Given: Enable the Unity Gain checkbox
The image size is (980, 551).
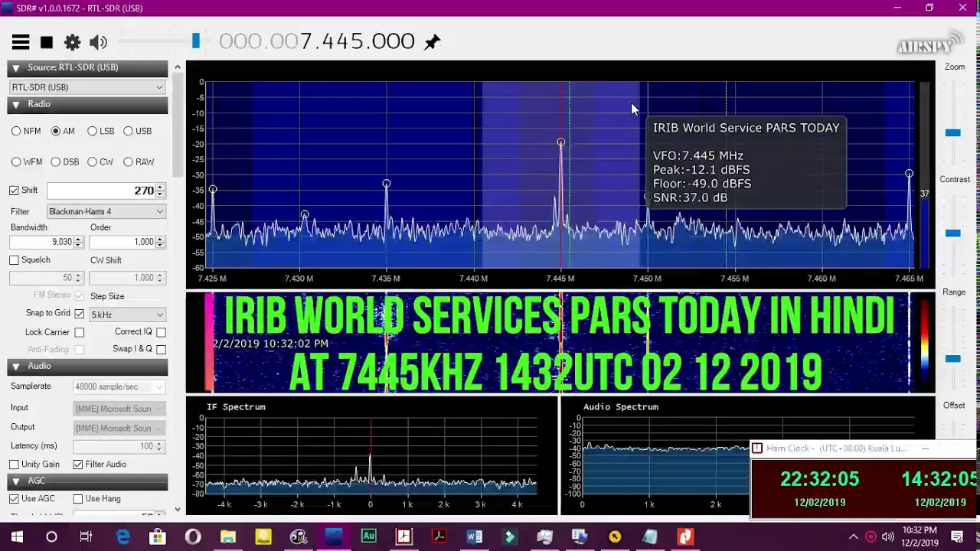Looking at the screenshot, I should click(x=14, y=465).
